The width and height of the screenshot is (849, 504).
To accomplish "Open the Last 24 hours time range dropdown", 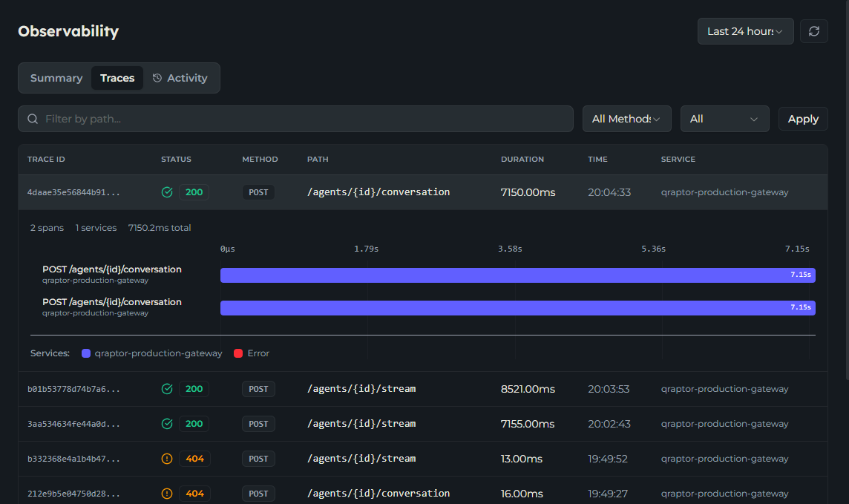I will 746,31.
